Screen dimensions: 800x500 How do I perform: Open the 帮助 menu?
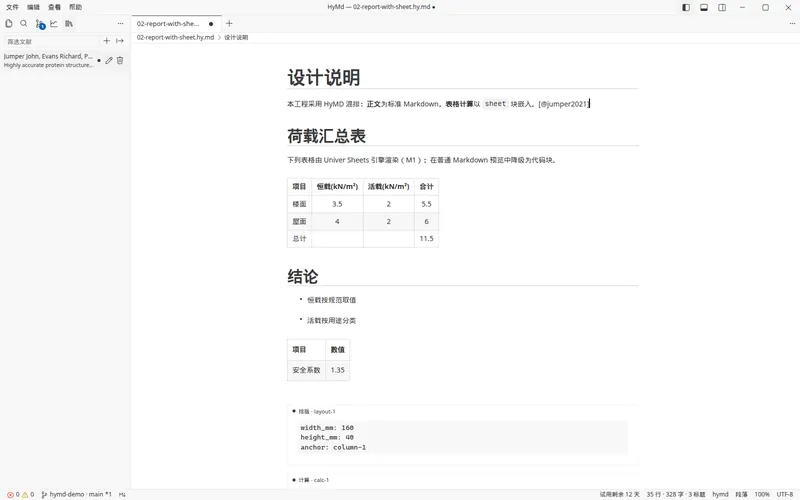pyautogui.click(x=76, y=7)
